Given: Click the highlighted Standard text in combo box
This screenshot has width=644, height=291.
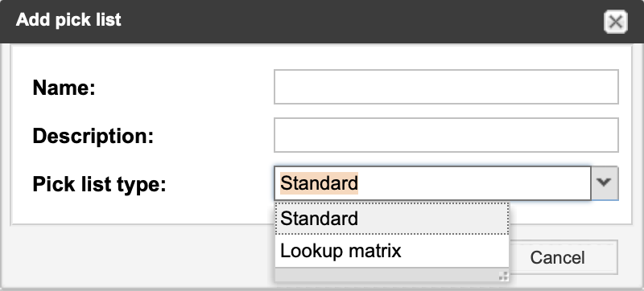Looking at the screenshot, I should point(319,183).
